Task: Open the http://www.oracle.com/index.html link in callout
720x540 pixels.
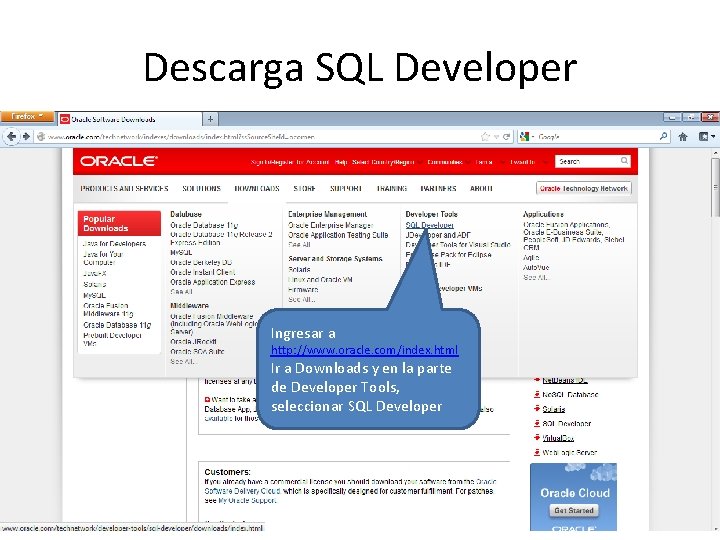Action: point(365,350)
